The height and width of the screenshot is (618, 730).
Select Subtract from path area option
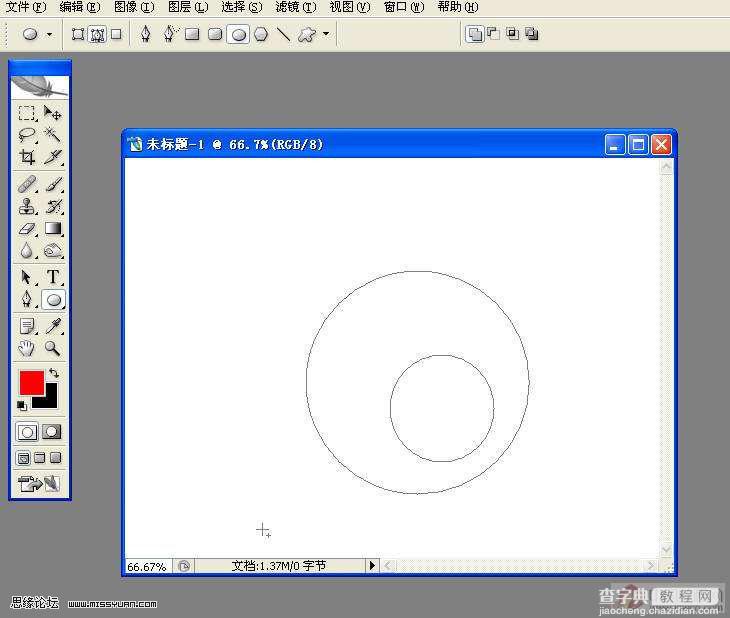pos(493,34)
